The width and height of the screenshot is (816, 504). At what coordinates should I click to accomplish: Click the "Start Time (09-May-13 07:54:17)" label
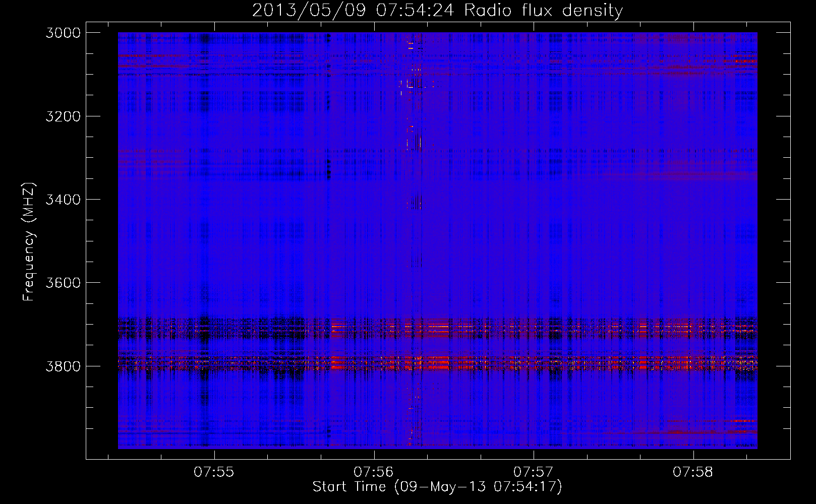437,487
